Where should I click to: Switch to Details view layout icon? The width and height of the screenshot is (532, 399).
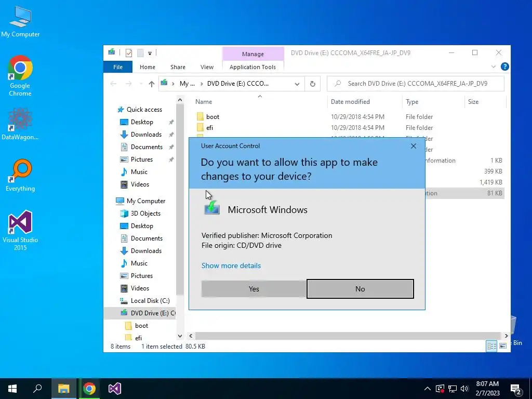click(x=491, y=345)
